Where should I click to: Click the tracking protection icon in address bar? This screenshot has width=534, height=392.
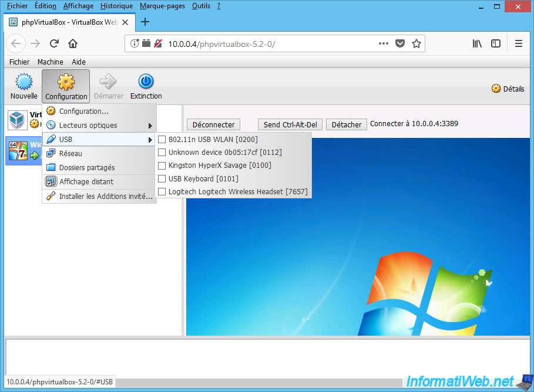tap(146, 43)
